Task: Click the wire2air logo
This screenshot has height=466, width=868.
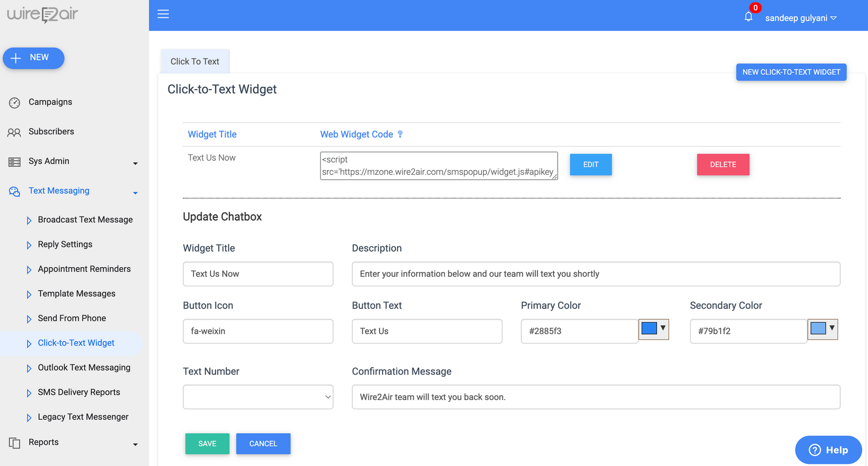Action: click(43, 15)
